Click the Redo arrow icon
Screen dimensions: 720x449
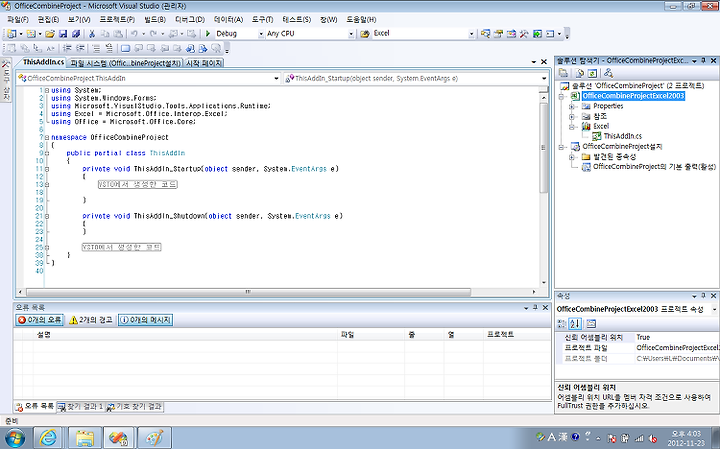(153, 34)
